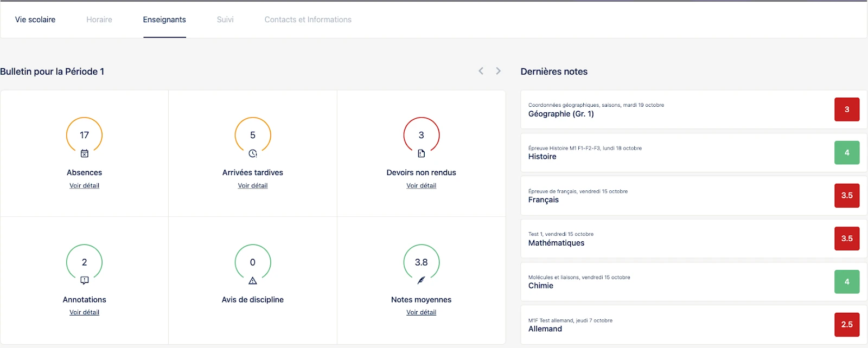Viewport: 868px width, 348px height.
Task: View details for Devoirs non rendus
Action: [422, 185]
